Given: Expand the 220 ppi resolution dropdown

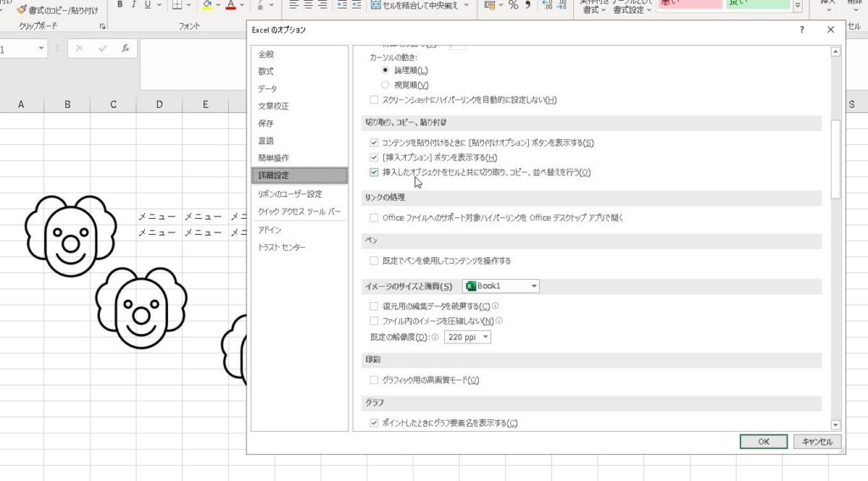Looking at the screenshot, I should (468, 337).
